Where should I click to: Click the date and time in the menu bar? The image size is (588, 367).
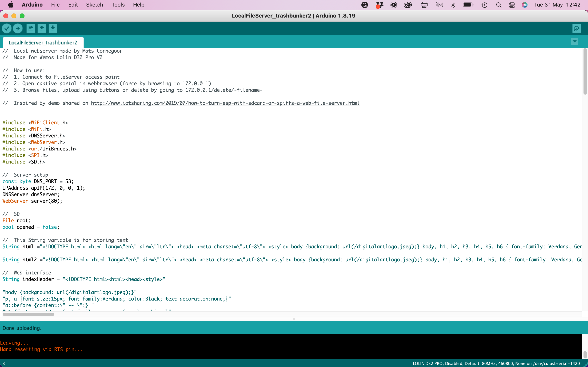point(557,5)
